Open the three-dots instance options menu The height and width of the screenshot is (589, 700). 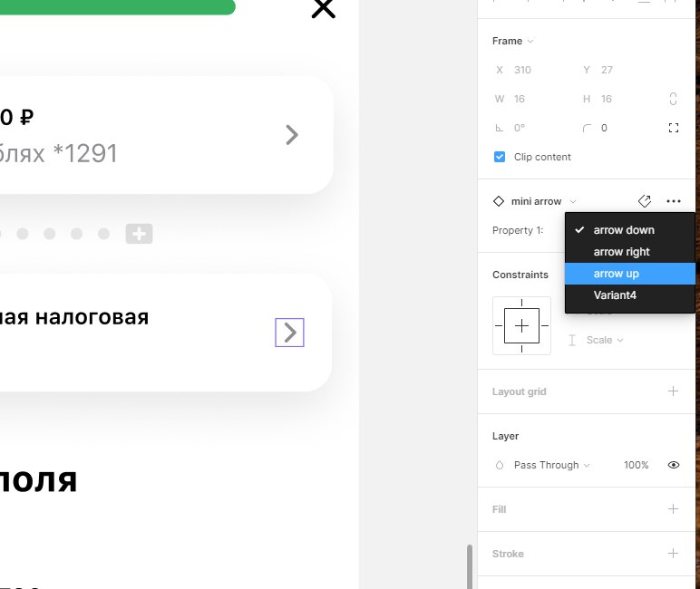tap(673, 201)
